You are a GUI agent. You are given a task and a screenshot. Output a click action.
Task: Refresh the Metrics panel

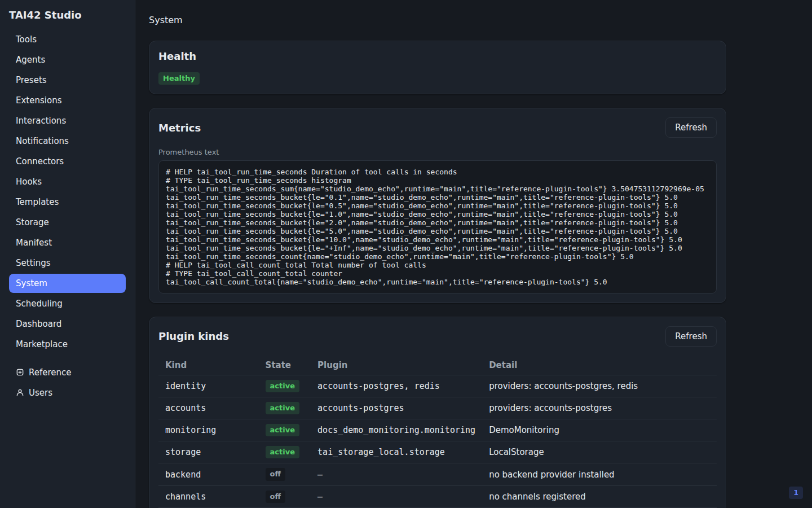coord(691,128)
